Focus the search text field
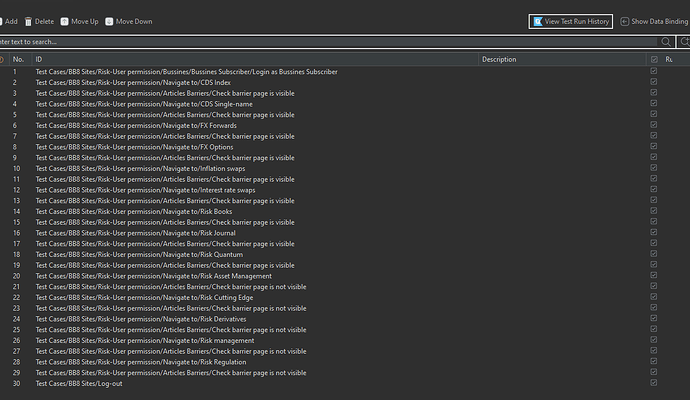 328,42
